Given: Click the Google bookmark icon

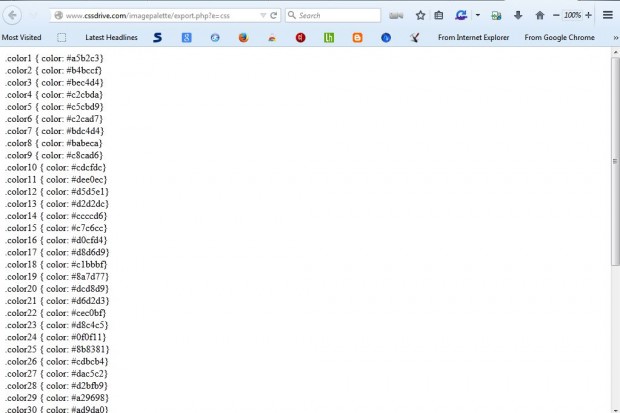Looking at the screenshot, I should [187, 38].
